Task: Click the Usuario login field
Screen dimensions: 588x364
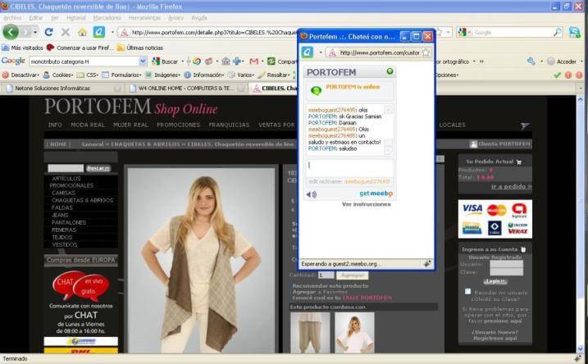Action: tap(506, 264)
